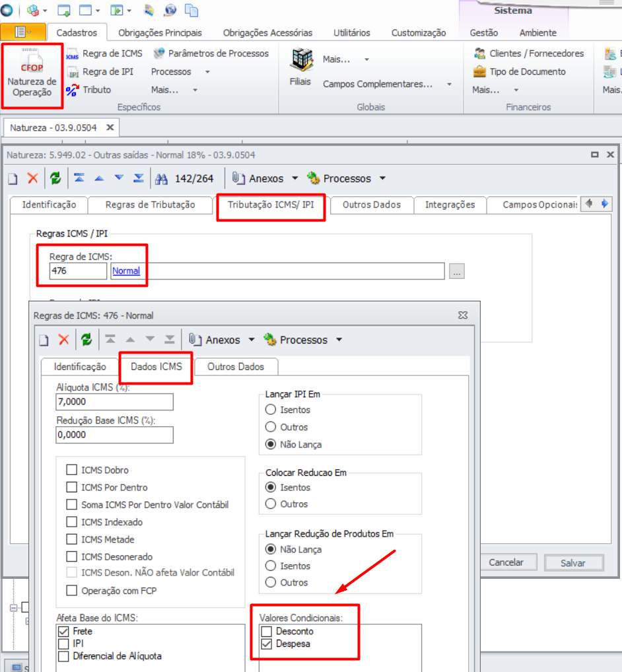The width and height of the screenshot is (622, 672).
Task: Enable ICMS Dobro checkbox
Action: coord(71,470)
